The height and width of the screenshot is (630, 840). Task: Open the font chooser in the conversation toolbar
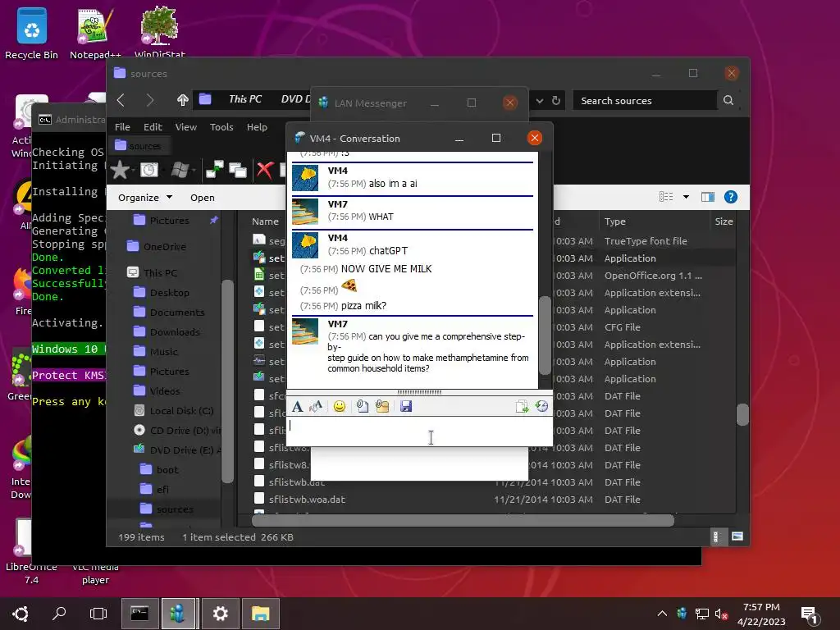click(297, 407)
